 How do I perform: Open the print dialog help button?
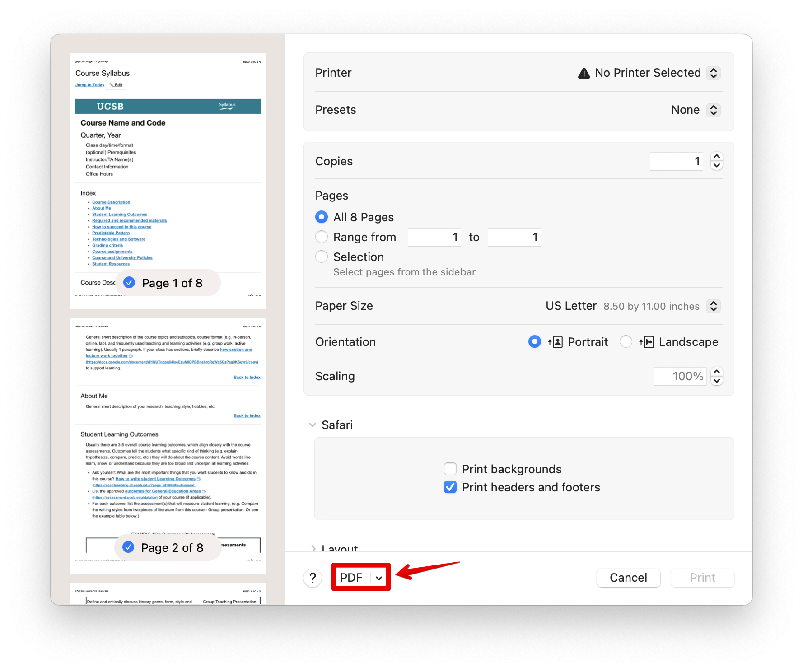point(313,578)
